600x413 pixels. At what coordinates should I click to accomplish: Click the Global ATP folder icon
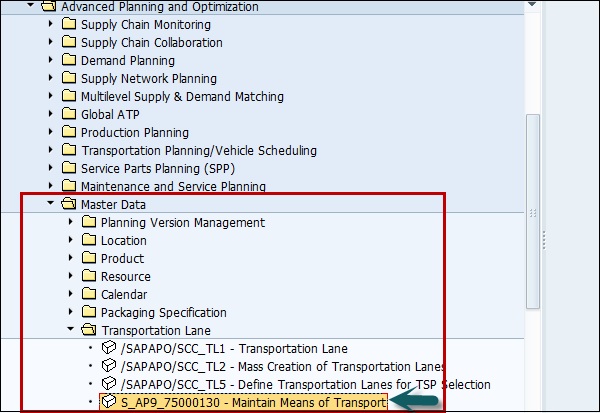pyautogui.click(x=68, y=115)
